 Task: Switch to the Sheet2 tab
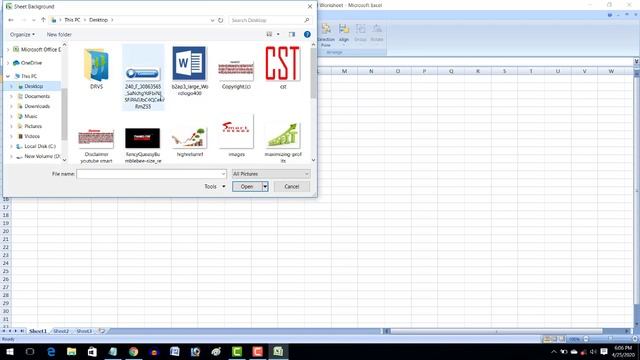(x=61, y=331)
